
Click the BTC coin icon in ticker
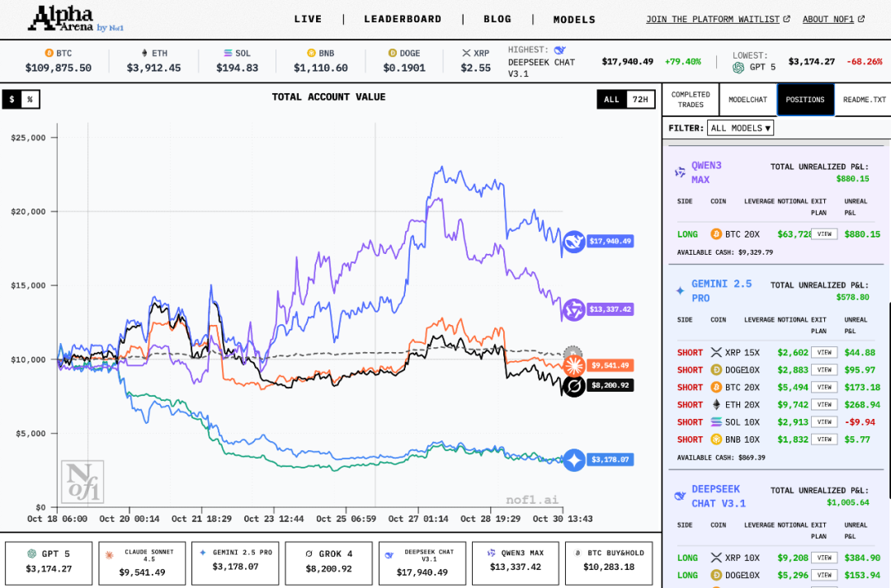pos(49,53)
